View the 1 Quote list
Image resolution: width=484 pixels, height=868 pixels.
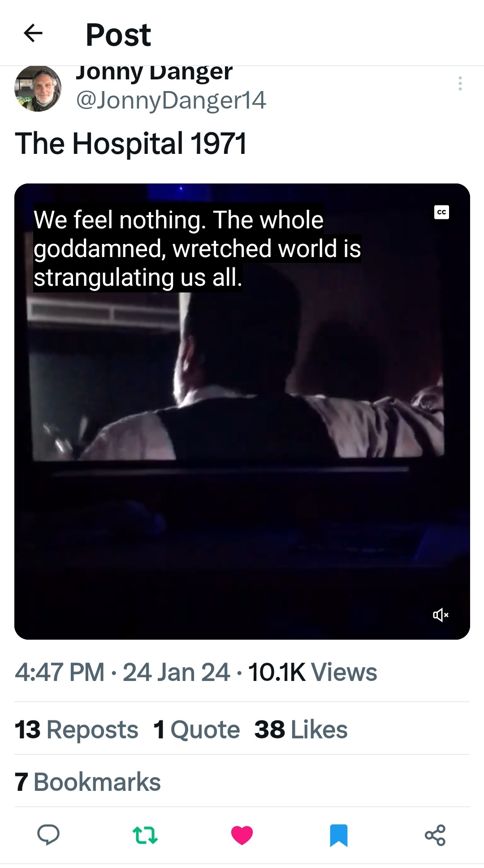tap(197, 729)
